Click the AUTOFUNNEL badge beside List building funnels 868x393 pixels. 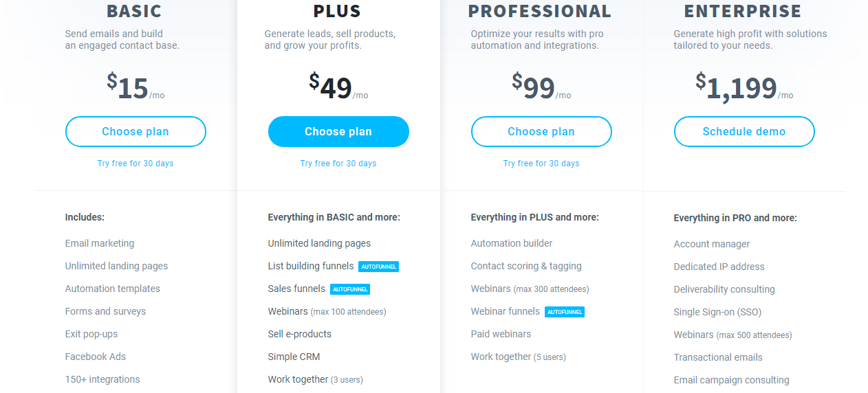[378, 267]
